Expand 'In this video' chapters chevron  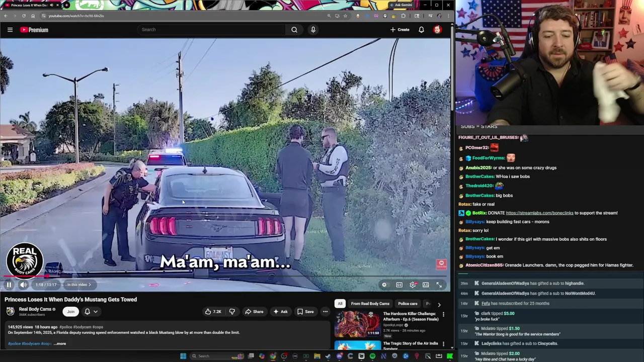click(90, 285)
